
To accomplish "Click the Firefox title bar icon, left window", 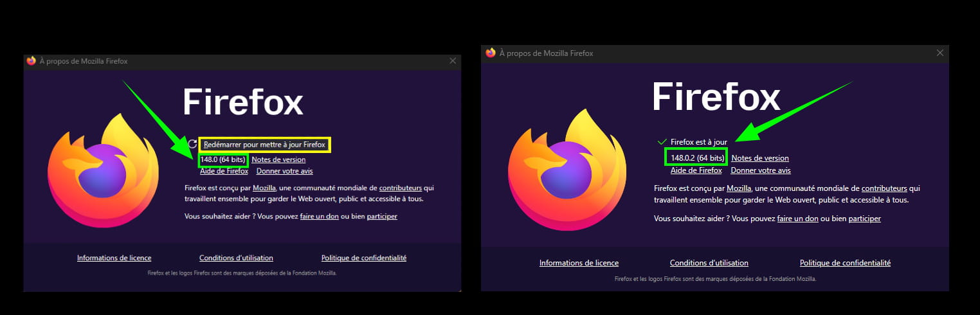I will [x=32, y=61].
